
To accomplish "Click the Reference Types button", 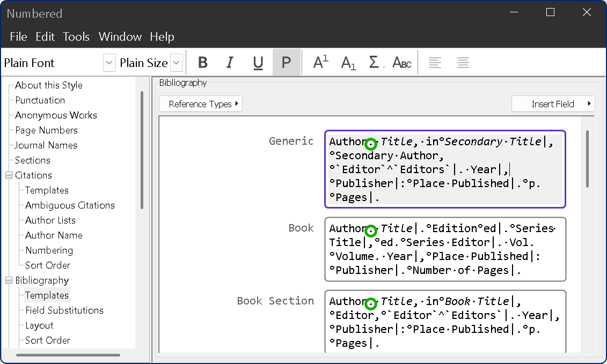I will (x=201, y=104).
